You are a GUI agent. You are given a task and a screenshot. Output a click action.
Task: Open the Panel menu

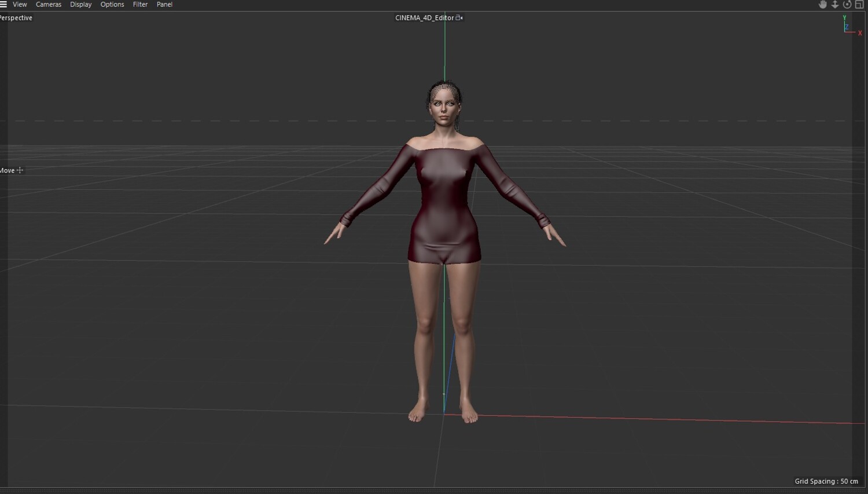pyautogui.click(x=164, y=4)
